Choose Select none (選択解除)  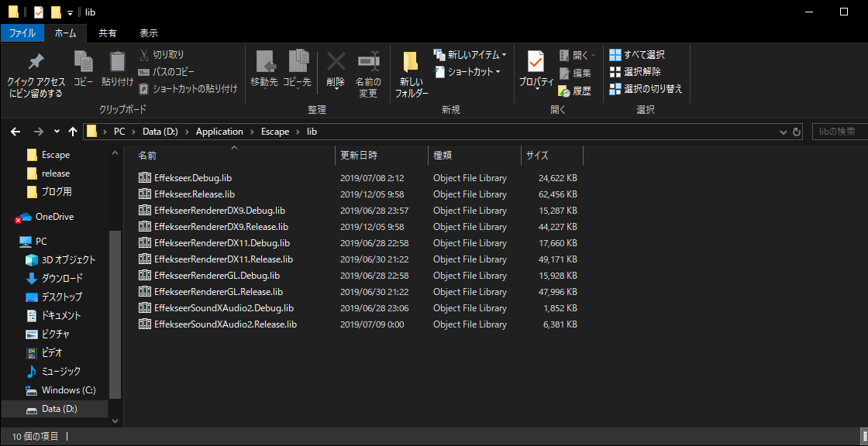pyautogui.click(x=635, y=71)
